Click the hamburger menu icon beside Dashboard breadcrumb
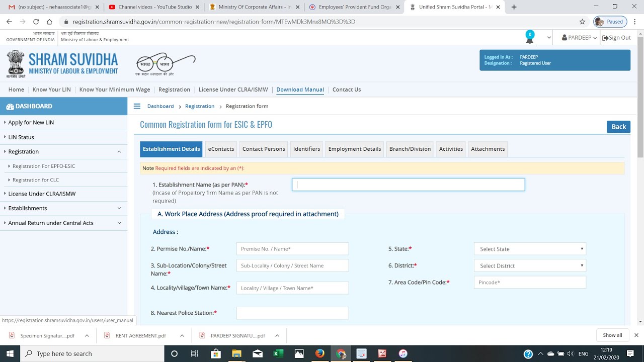 tap(137, 106)
